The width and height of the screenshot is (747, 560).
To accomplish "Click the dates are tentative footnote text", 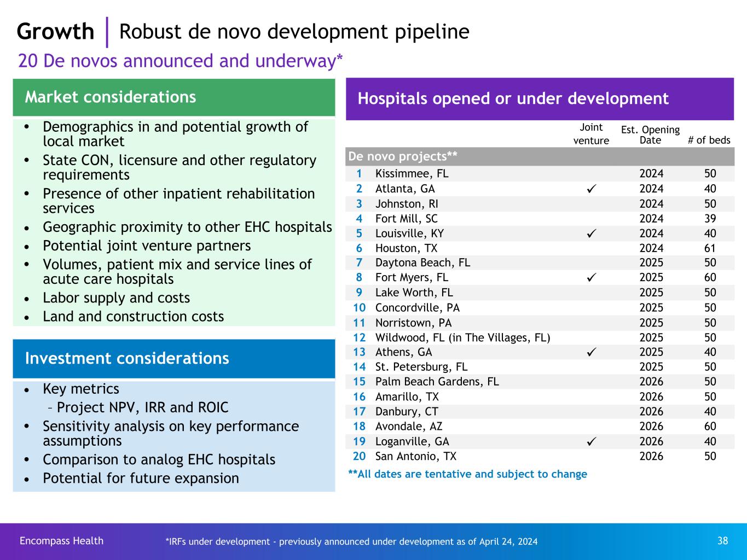I will tap(467, 474).
